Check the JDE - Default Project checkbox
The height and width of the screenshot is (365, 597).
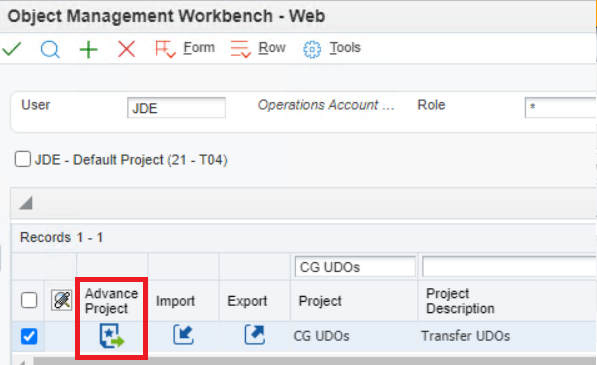[23, 159]
